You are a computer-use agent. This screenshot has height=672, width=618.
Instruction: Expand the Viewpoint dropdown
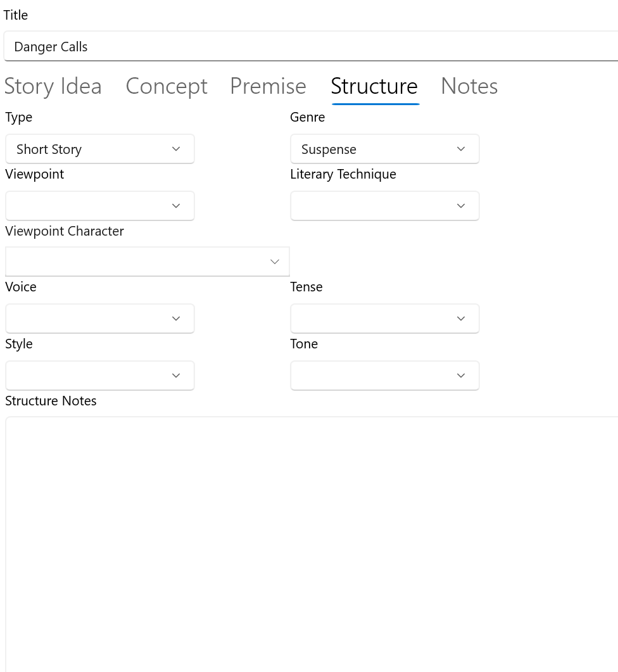pyautogui.click(x=100, y=206)
